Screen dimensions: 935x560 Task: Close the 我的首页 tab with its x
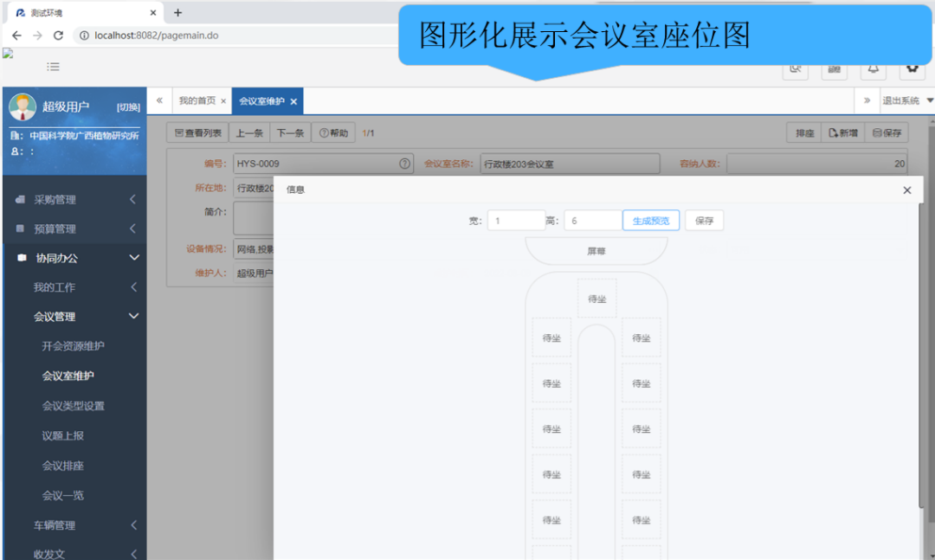click(x=223, y=101)
